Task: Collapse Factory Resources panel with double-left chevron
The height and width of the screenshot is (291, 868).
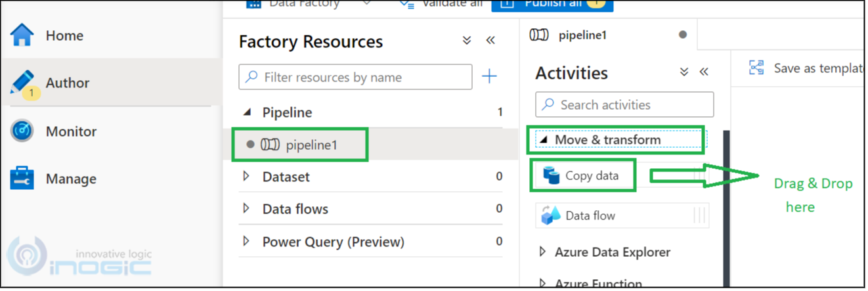Action: click(x=490, y=41)
